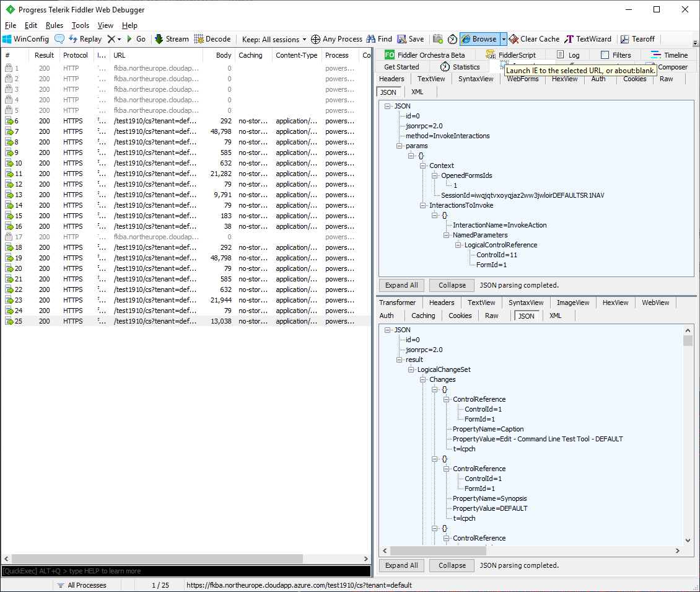Click the timer toolbar icon
This screenshot has width=700, height=592.
point(452,39)
